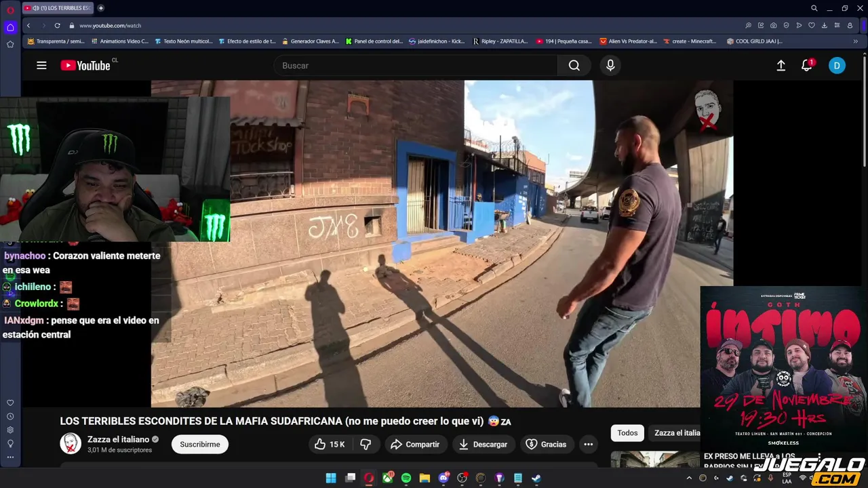Screen dimensions: 868x488
Task: Expand bookmarks overflow chevron
Action: 855,41
